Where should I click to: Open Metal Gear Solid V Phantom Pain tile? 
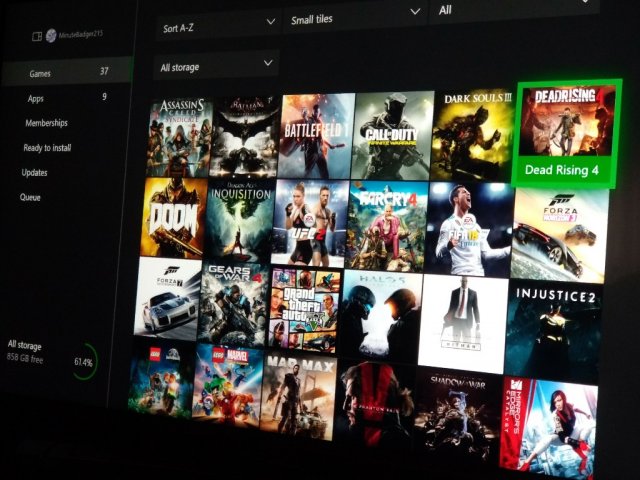click(x=376, y=406)
